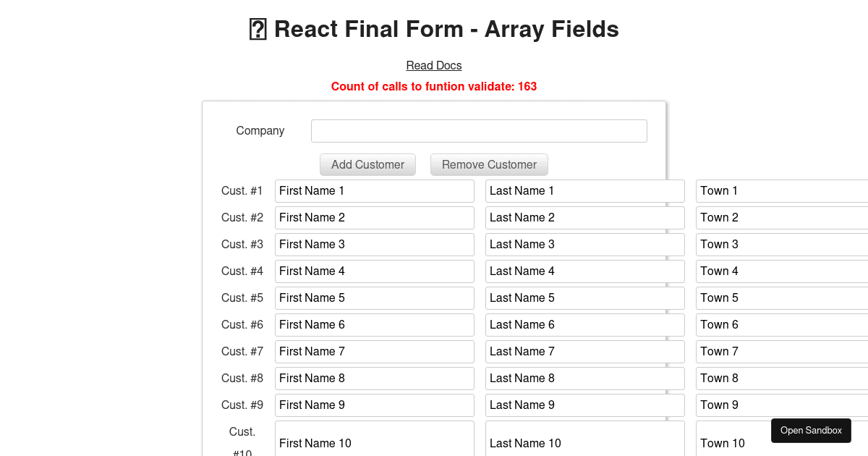Focus the Last Name 9 field

585,405
